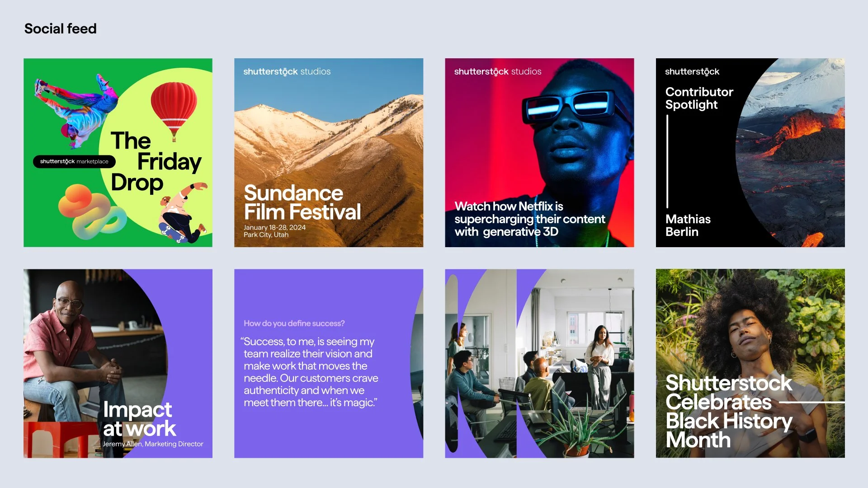The height and width of the screenshot is (488, 868).
Task: Click 'January 18-28, 2024' date text
Action: tap(275, 227)
